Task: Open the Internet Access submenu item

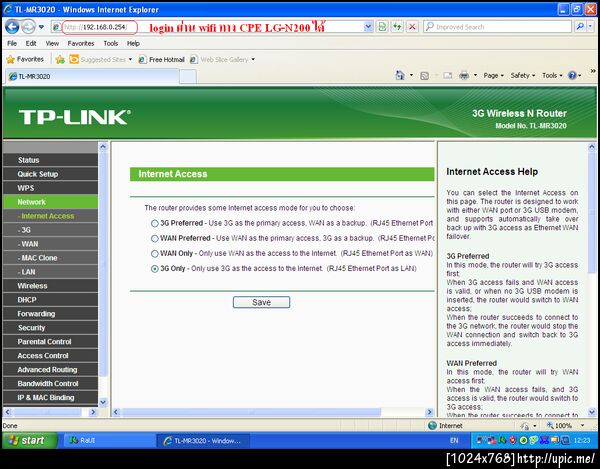Action: pos(50,216)
